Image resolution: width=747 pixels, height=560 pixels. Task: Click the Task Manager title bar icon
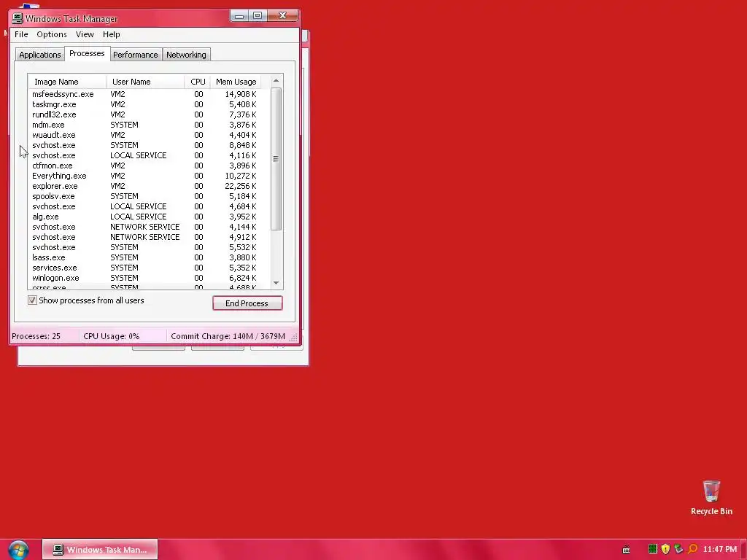pos(18,18)
